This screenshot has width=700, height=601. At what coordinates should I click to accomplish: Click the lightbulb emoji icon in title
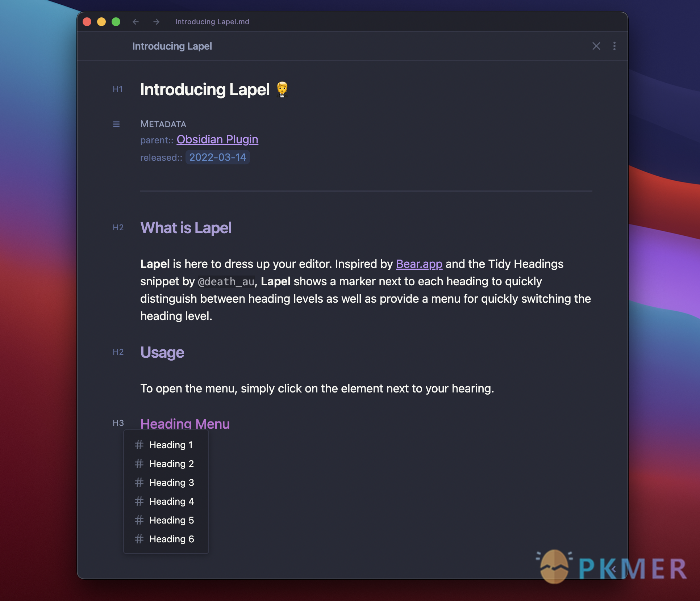click(282, 89)
